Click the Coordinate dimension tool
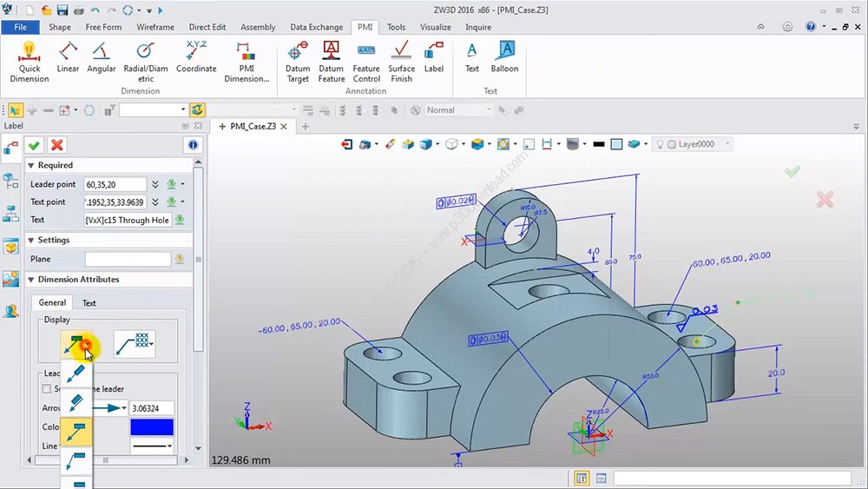 coord(196,57)
